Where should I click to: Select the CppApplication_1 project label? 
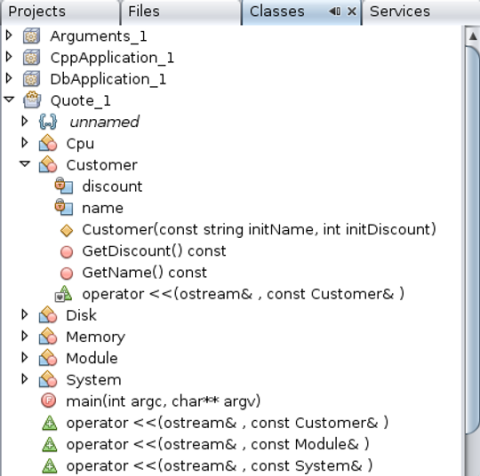click(112, 58)
